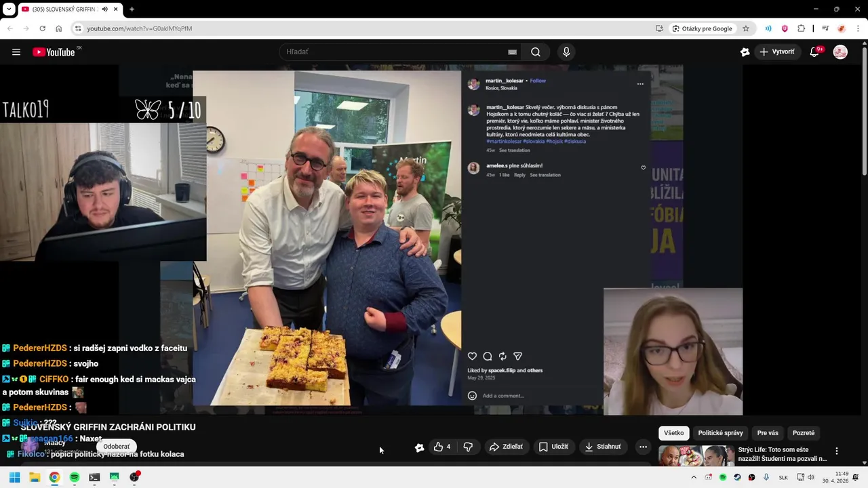Click the Zdieľať share button
868x488 pixels.
[506, 447]
